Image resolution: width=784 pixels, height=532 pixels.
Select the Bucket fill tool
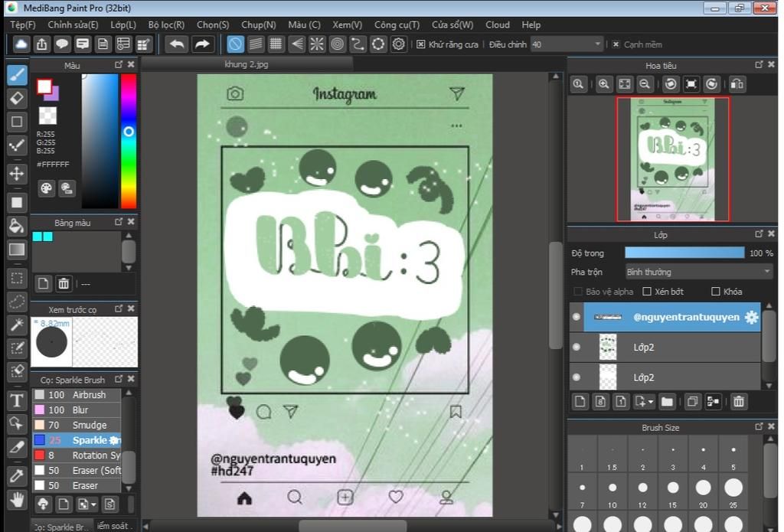coord(17,227)
